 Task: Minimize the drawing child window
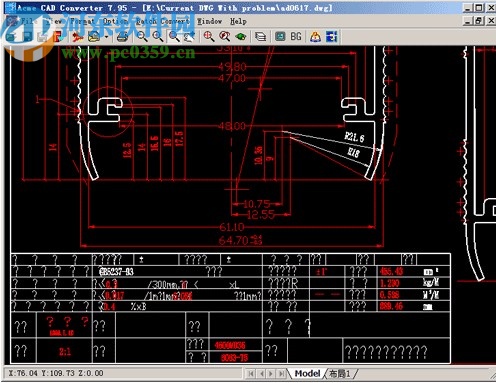click(x=468, y=21)
